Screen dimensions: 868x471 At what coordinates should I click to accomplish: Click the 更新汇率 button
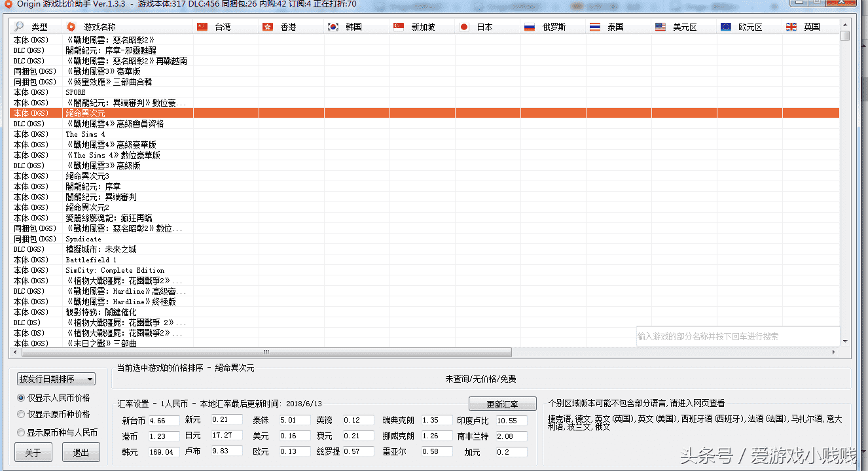pyautogui.click(x=503, y=404)
